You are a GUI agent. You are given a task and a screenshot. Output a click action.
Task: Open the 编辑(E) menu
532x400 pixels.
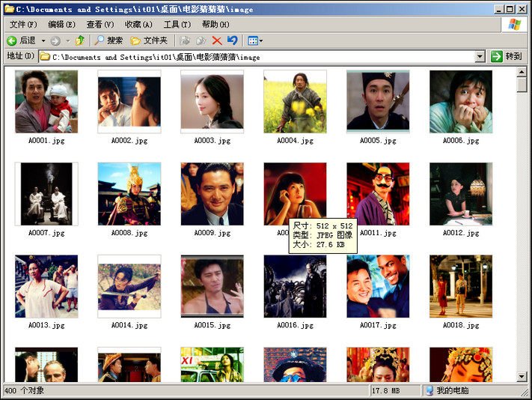[x=62, y=25]
